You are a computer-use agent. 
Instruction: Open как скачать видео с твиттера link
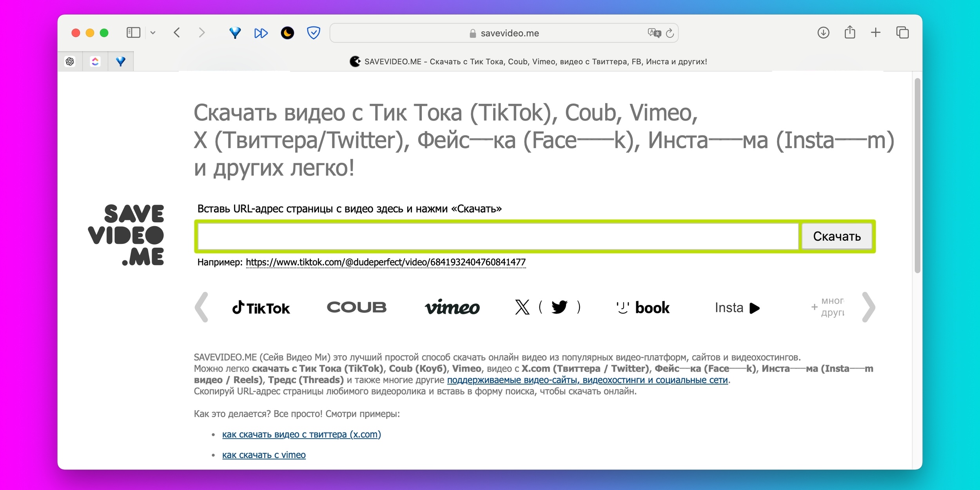(301, 434)
